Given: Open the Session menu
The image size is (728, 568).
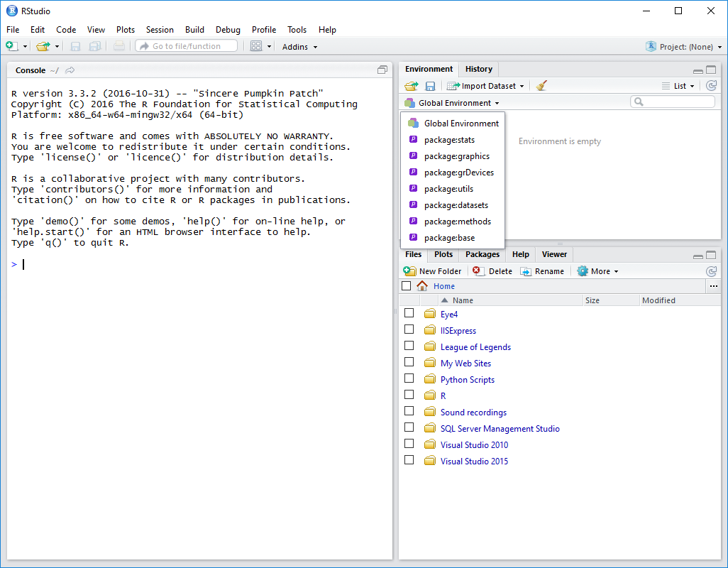Looking at the screenshot, I should (x=160, y=30).
